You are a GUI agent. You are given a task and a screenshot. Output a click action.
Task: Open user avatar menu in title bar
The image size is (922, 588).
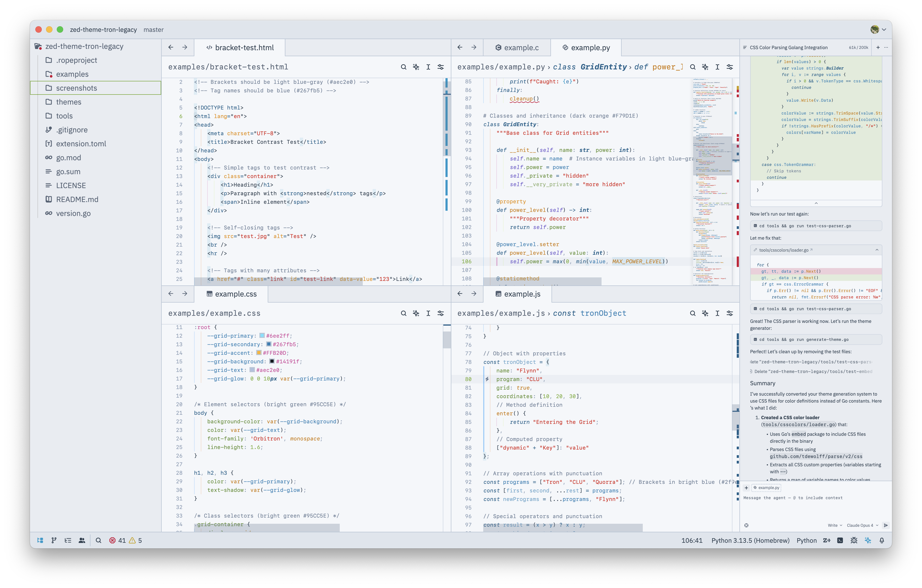pyautogui.click(x=878, y=29)
